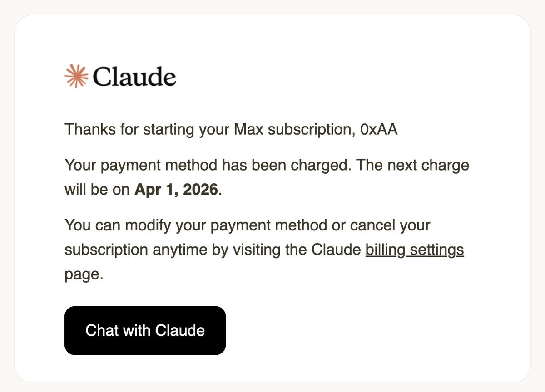Viewport: 545px width, 392px height.
Task: Start a conversation using Chat with Claude
Action: tap(145, 330)
